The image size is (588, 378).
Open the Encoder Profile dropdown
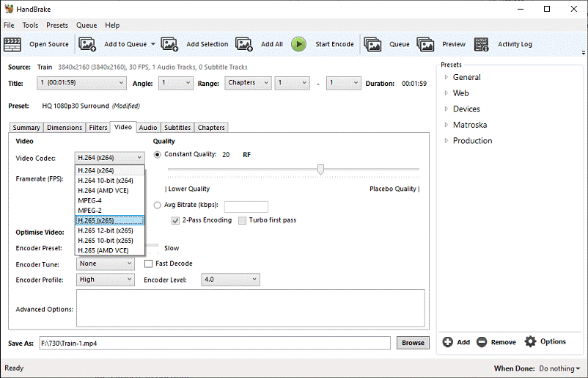coord(106,280)
